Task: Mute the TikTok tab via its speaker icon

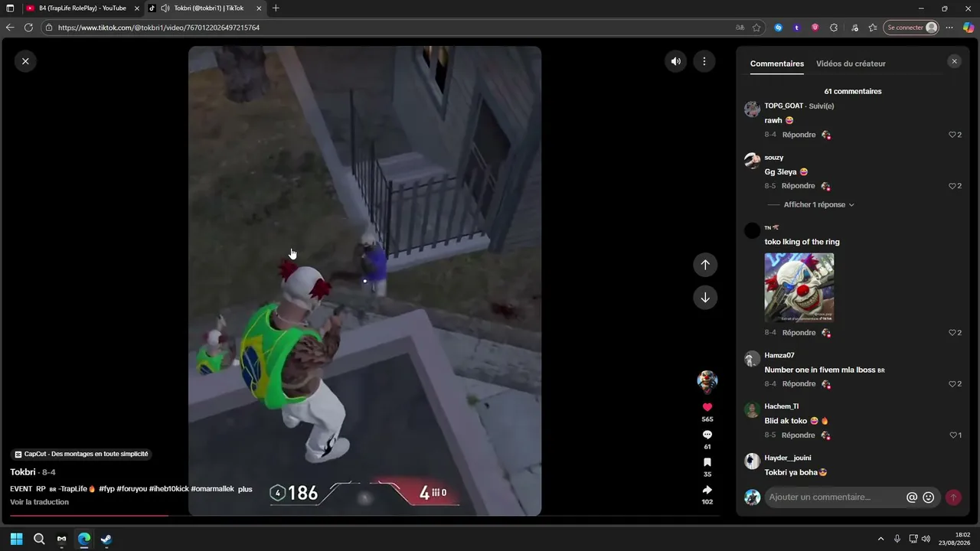Action: [165, 8]
